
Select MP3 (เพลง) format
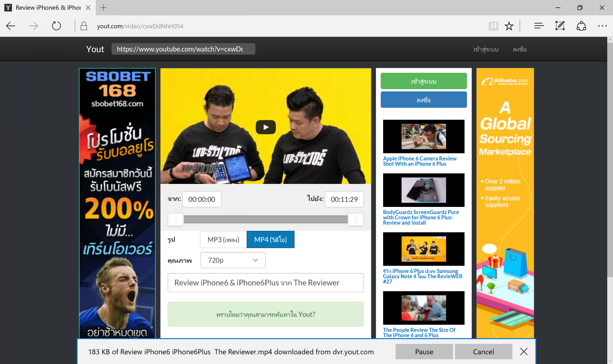[x=223, y=239]
